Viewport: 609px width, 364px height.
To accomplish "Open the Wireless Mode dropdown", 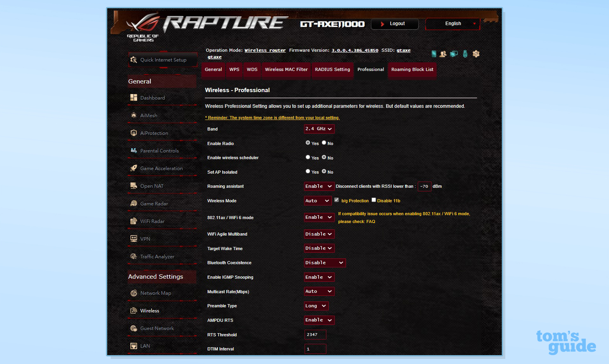I will pyautogui.click(x=318, y=201).
